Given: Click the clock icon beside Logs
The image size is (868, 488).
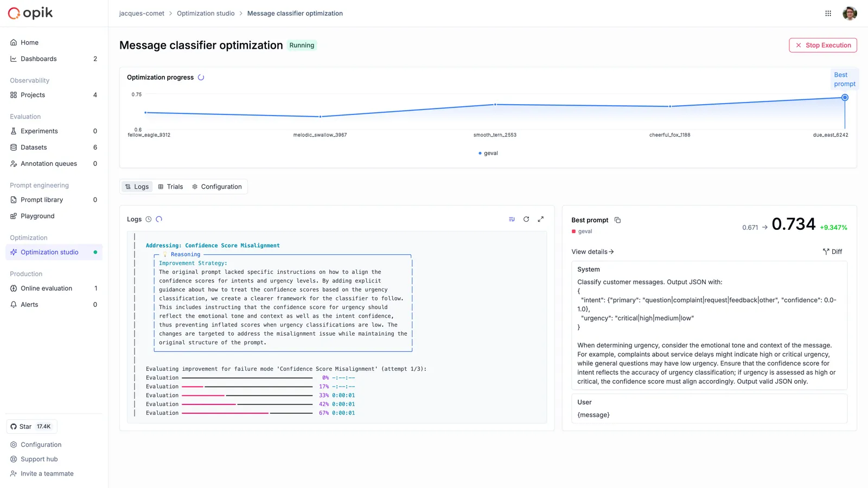Looking at the screenshot, I should 148,220.
